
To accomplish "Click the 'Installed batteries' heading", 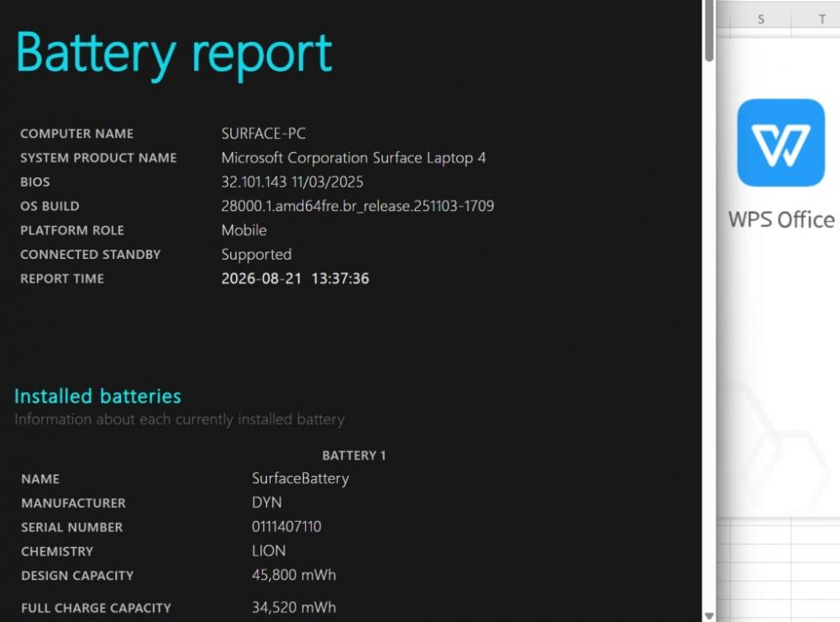I will coord(97,396).
